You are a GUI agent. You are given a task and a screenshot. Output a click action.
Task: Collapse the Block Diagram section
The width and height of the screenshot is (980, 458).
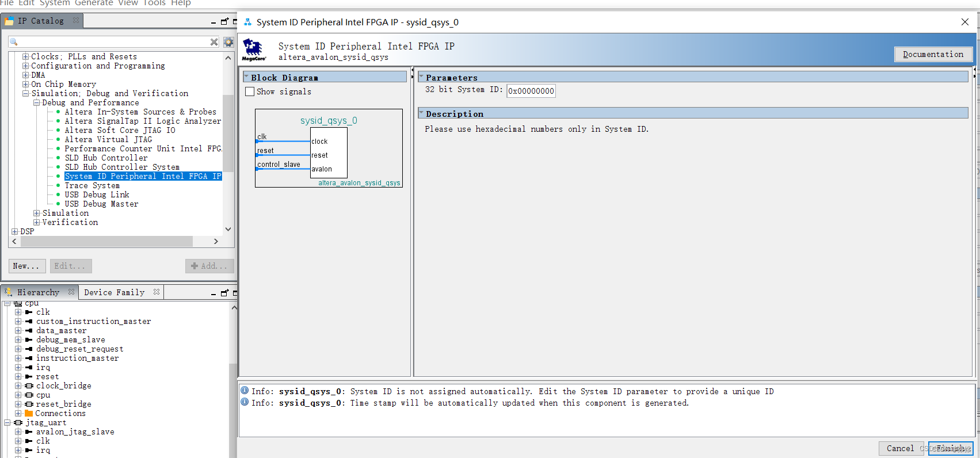[x=246, y=77]
